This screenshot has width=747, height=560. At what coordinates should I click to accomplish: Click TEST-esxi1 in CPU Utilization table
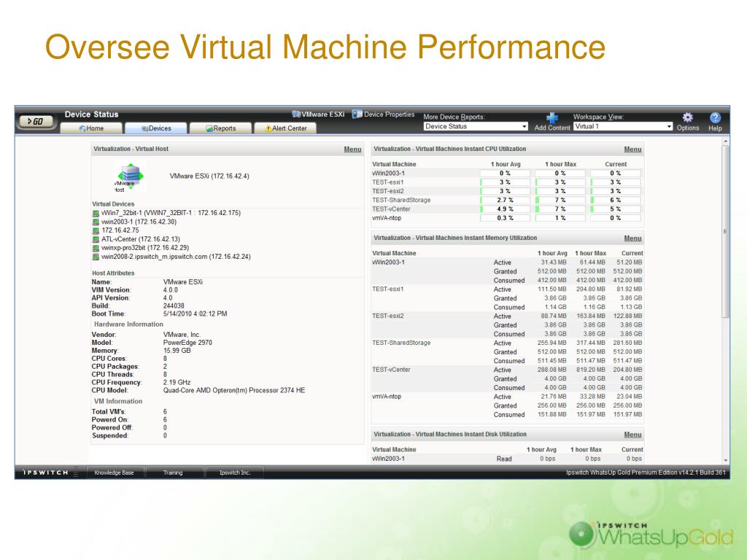(388, 182)
